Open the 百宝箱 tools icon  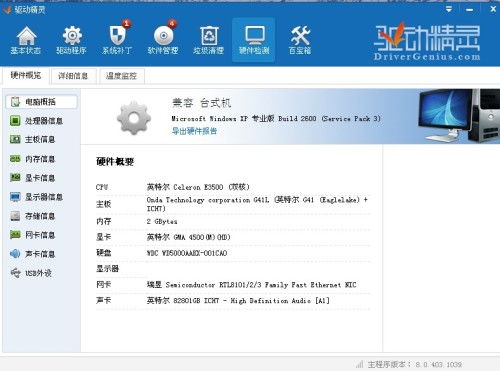tap(300, 41)
